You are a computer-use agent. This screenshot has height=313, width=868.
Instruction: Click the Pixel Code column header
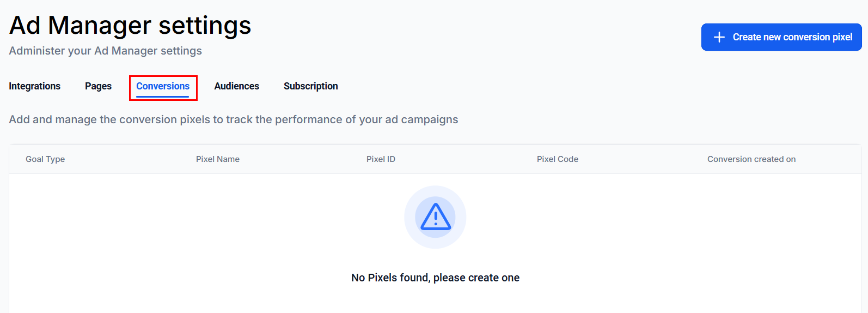[x=558, y=159]
